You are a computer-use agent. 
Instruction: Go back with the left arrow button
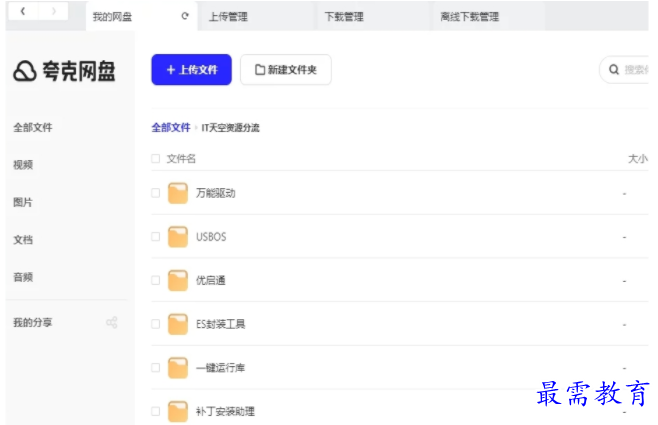point(23,11)
